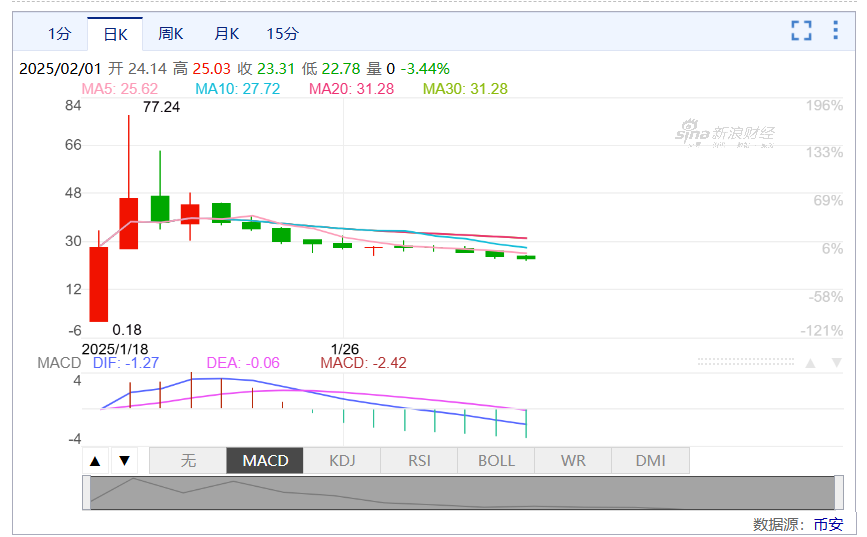Viewport: 867px width, 537px height.
Task: Click the DIF: -1.27 value
Action: pos(126,363)
